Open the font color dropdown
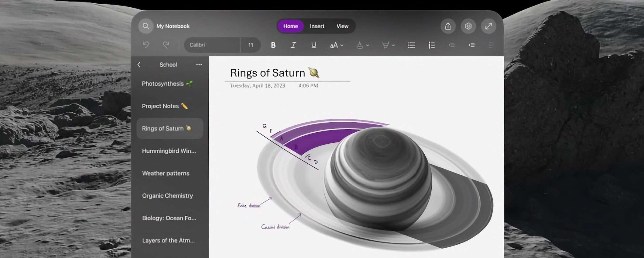Image resolution: width=644 pixels, height=258 pixels. (362, 45)
